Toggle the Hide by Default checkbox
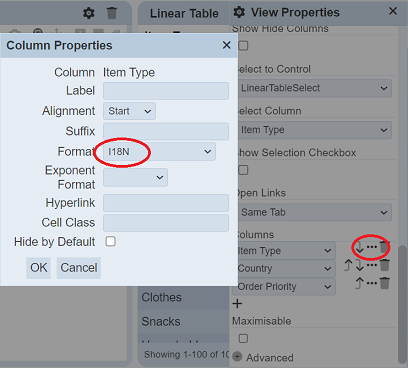This screenshot has height=368, width=408. point(111,241)
